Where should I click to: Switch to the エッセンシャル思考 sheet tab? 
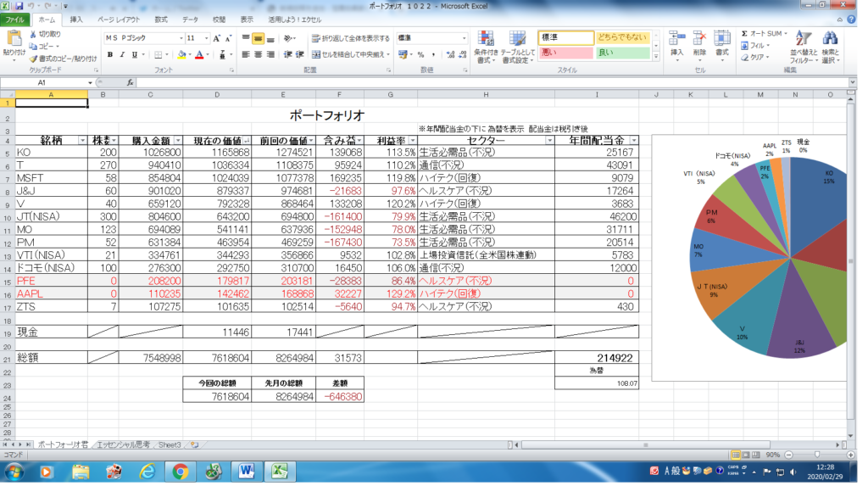coord(123,444)
